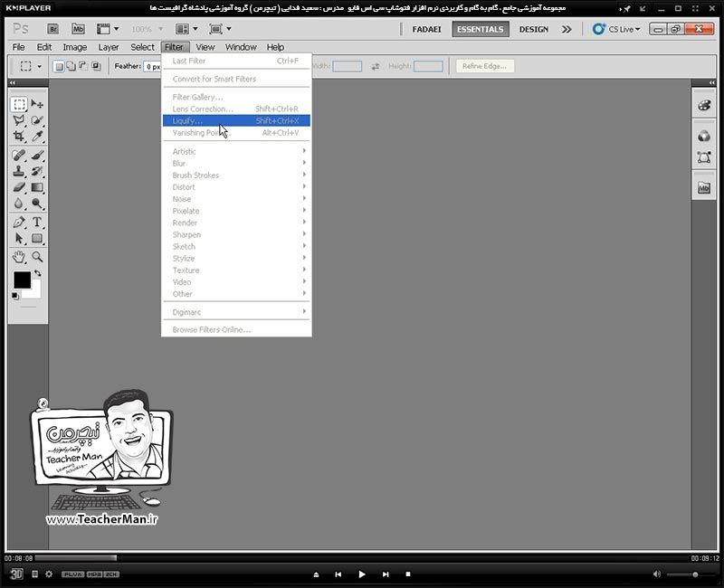Screen dimensions: 724x588
Task: Select the Move tool
Action: [37, 104]
